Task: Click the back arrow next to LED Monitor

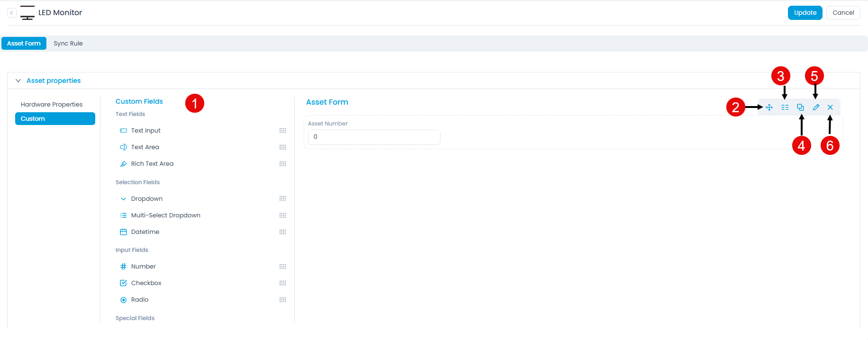Action: 12,13
